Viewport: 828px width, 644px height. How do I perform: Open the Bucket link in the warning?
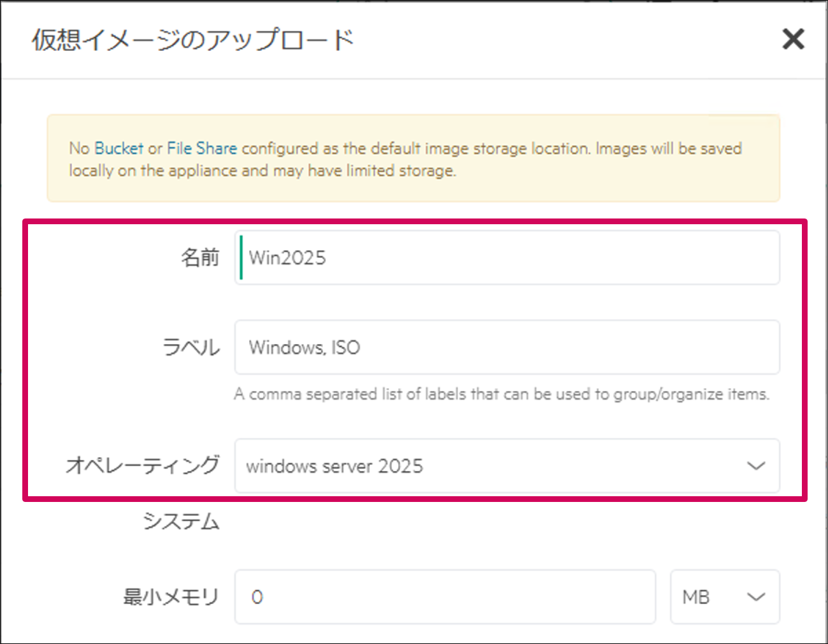(x=118, y=148)
